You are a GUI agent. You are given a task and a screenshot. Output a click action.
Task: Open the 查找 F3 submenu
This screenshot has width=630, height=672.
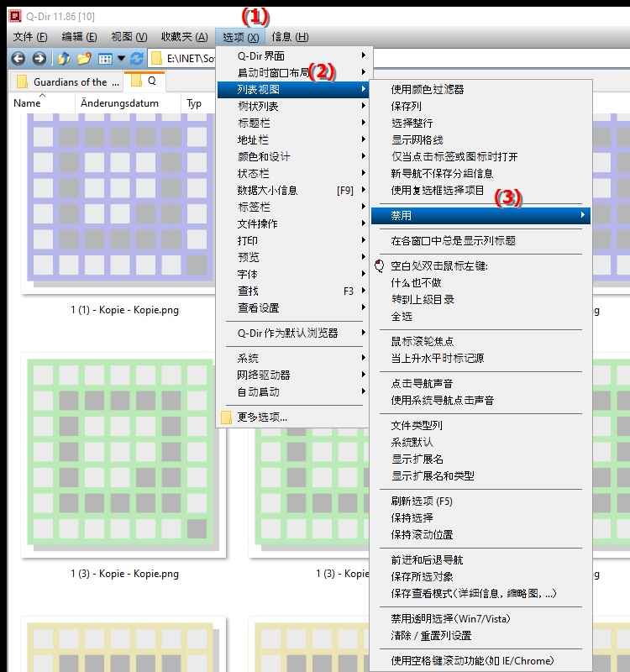tap(293, 291)
